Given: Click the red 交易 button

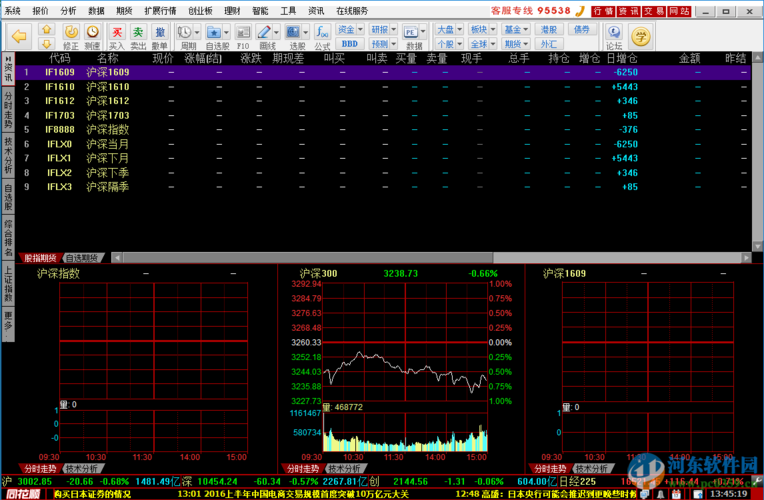Looking at the screenshot, I should (654, 11).
